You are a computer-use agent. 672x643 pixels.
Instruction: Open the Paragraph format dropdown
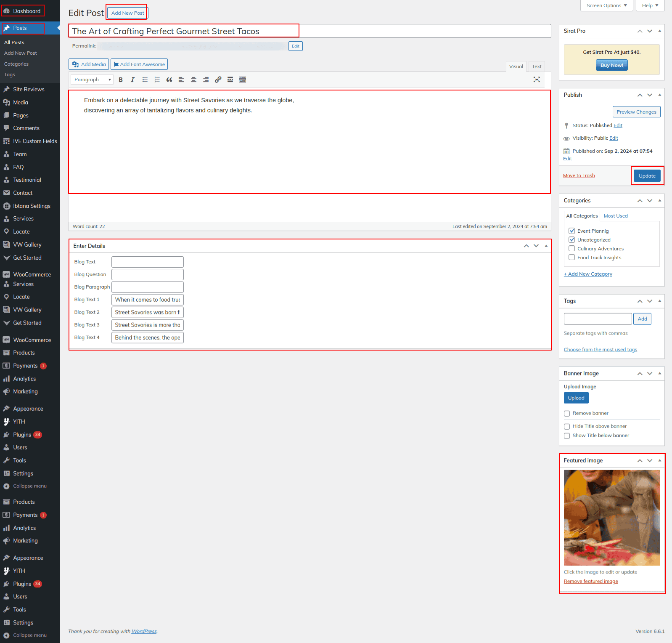coord(92,80)
